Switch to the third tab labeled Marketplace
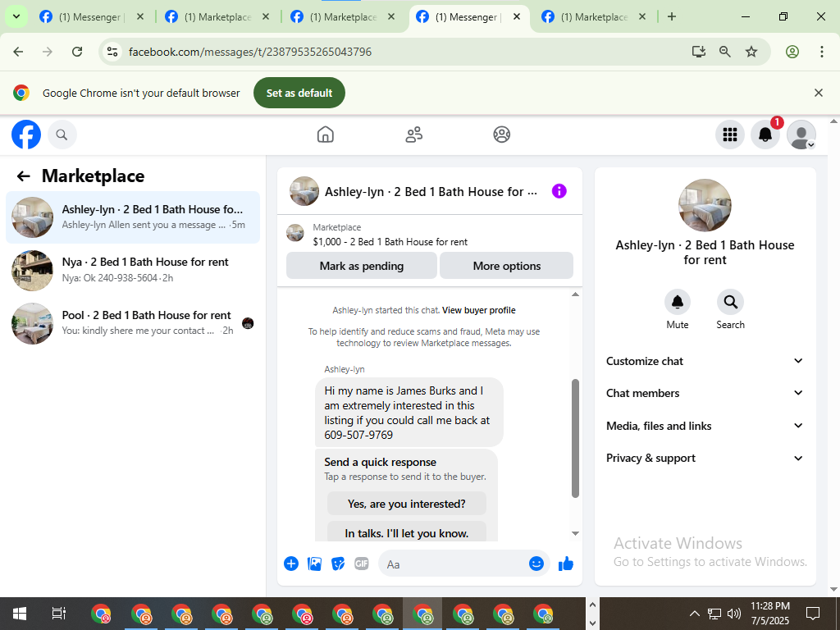The width and height of the screenshot is (840, 630). [x=343, y=17]
